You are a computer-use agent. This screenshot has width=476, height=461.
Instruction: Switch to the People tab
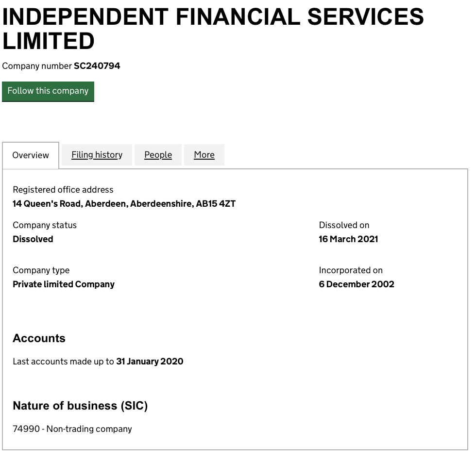(x=158, y=155)
